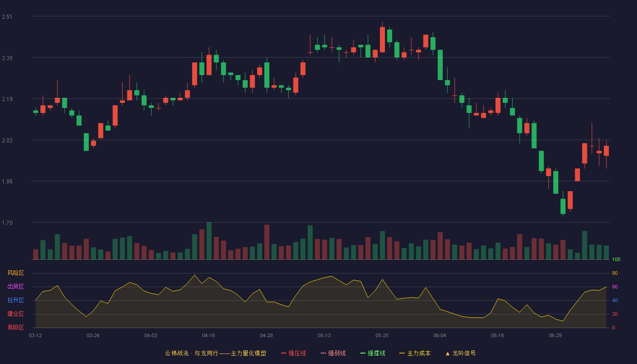
Task: Click the tallest volume bar above 04-16
Action: coord(209,241)
